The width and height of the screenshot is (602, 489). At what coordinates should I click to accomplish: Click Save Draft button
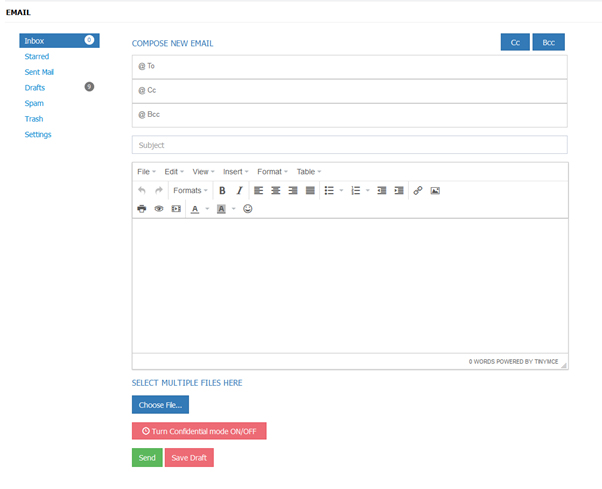point(189,458)
